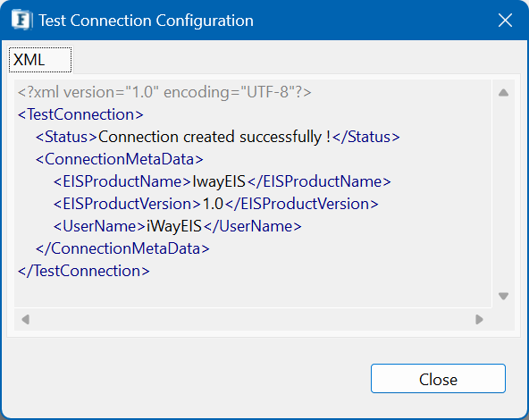Click the closing TestConnection tag
The image size is (529, 420).
(x=84, y=271)
